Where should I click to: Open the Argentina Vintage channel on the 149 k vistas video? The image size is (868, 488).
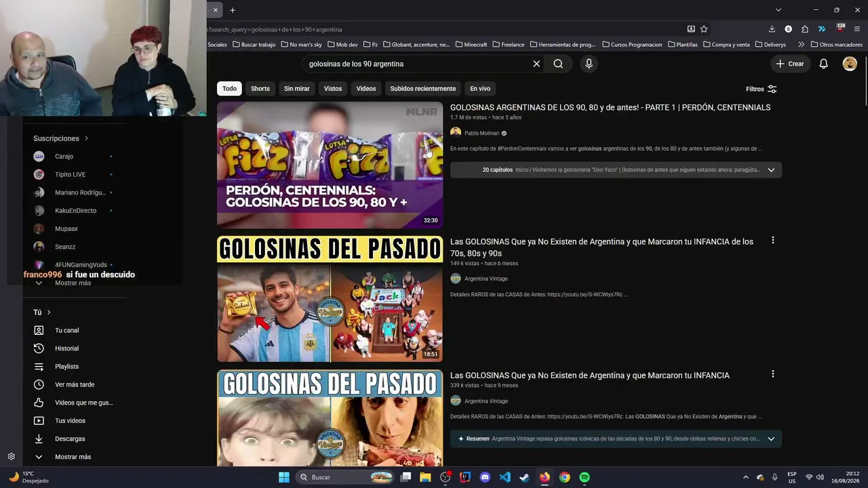(486, 279)
